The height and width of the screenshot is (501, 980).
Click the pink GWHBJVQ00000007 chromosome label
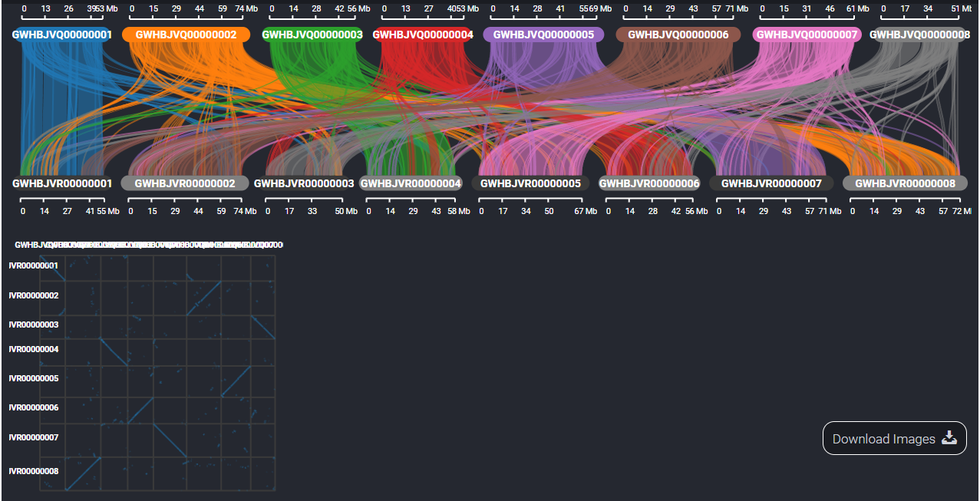pos(807,35)
